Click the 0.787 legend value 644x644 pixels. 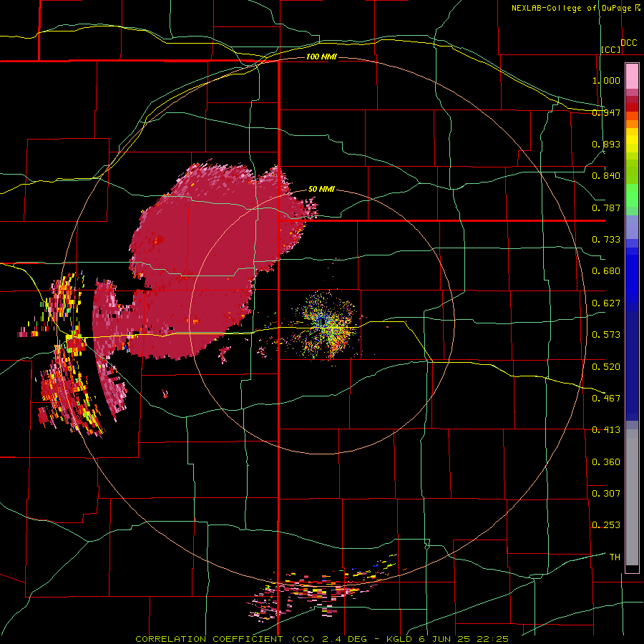[x=606, y=208]
